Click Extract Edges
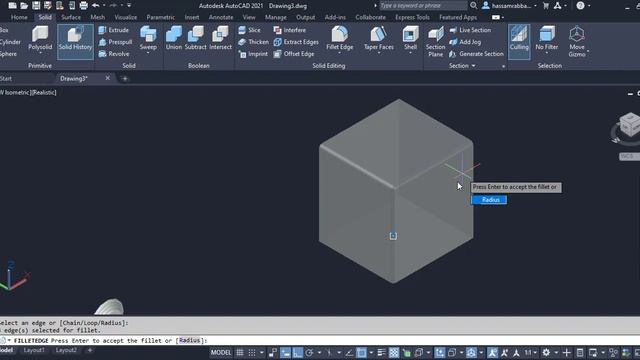The width and height of the screenshot is (640, 360). tap(296, 42)
